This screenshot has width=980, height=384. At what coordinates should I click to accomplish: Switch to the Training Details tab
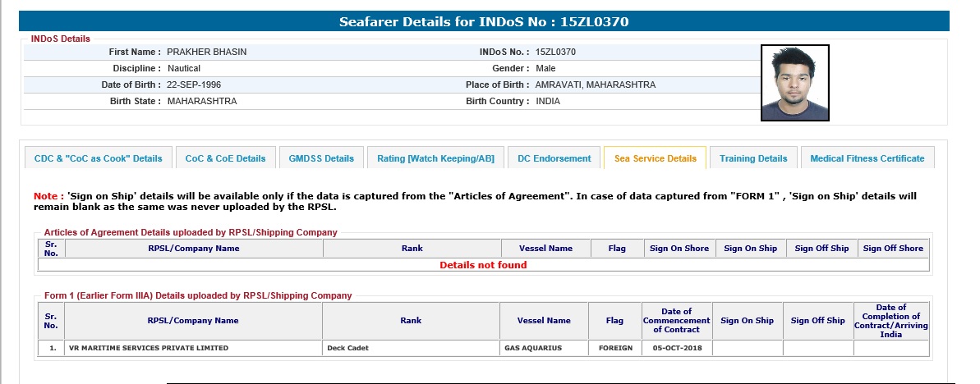(753, 158)
